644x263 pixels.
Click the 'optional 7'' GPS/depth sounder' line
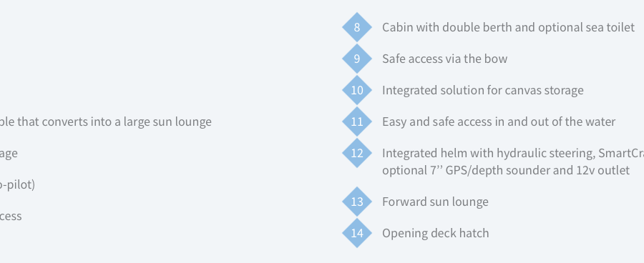[506, 170]
